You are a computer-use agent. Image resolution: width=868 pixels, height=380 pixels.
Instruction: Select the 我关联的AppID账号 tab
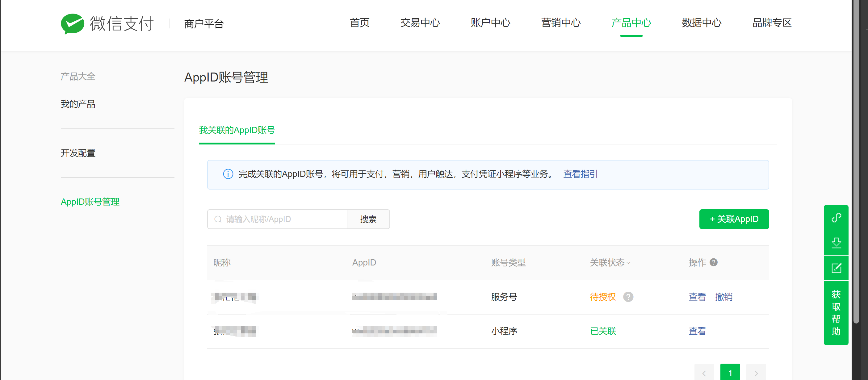[237, 130]
